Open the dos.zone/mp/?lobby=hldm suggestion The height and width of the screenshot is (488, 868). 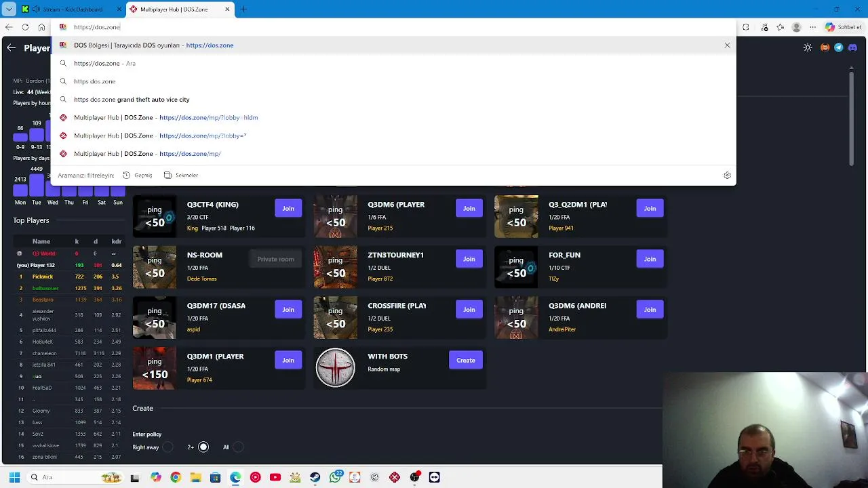pyautogui.click(x=393, y=117)
